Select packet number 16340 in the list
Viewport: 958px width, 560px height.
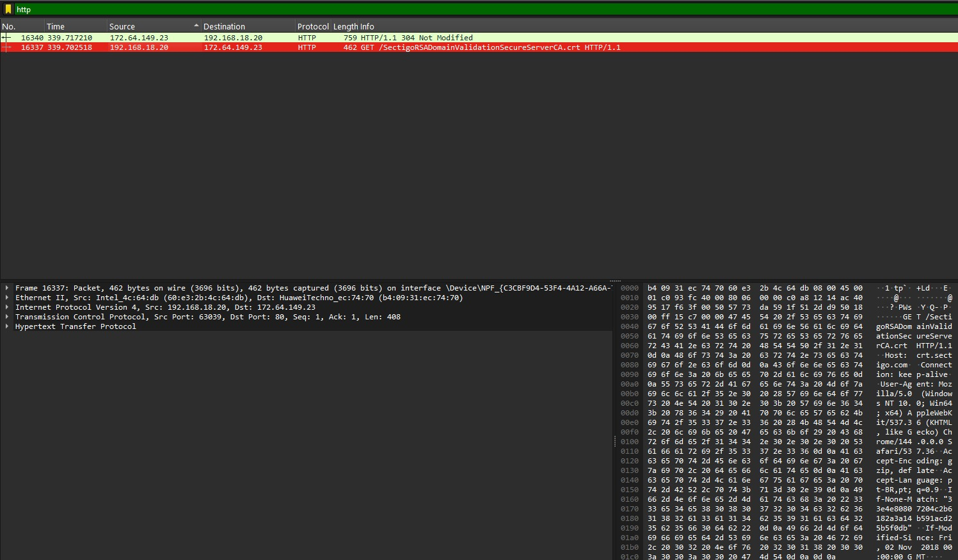pyautogui.click(x=479, y=38)
